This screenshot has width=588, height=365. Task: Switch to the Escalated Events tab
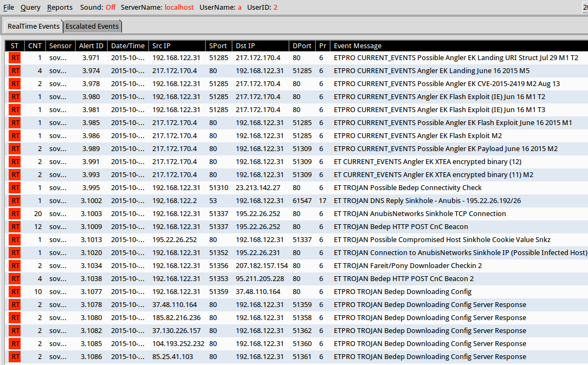coord(92,26)
